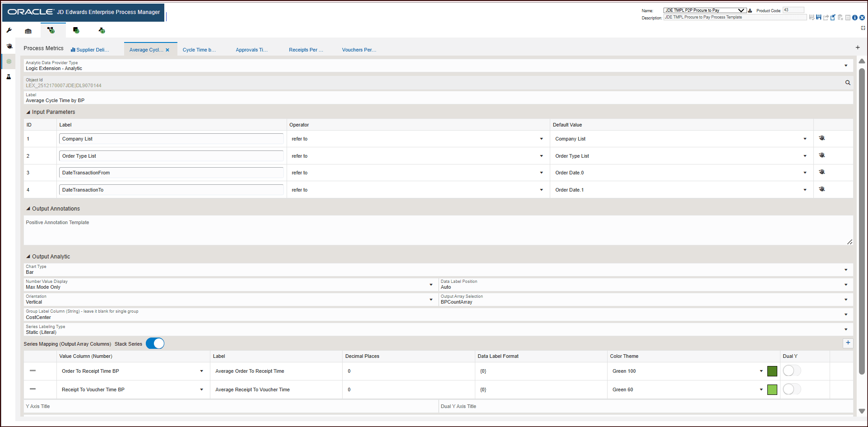The height and width of the screenshot is (427, 868).
Task: Save using the blue floppy disk icon
Action: point(818,17)
